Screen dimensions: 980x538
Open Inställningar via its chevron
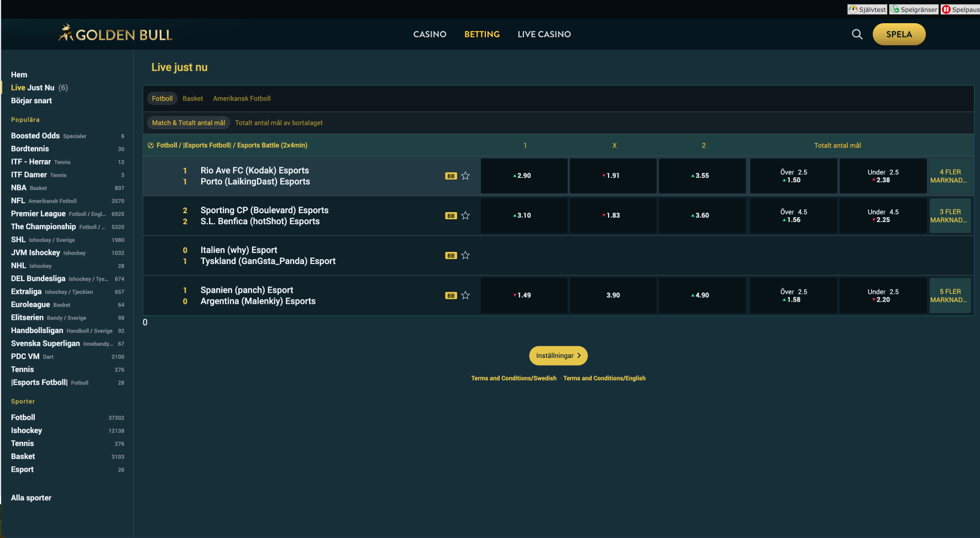[x=579, y=356]
